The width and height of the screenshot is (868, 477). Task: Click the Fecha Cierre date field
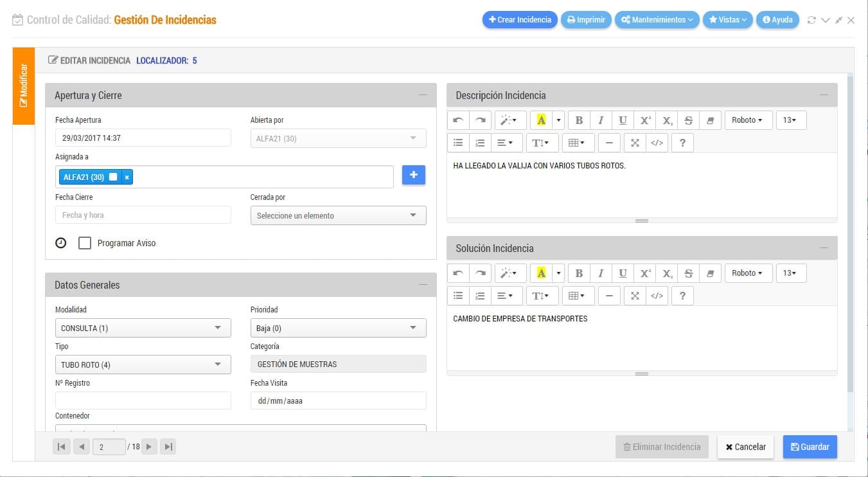(x=143, y=215)
